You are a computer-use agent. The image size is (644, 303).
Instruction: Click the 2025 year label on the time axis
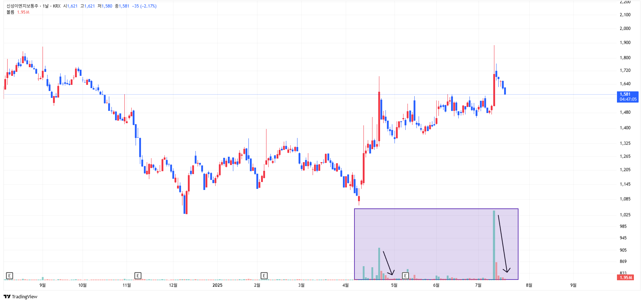[x=217, y=285]
